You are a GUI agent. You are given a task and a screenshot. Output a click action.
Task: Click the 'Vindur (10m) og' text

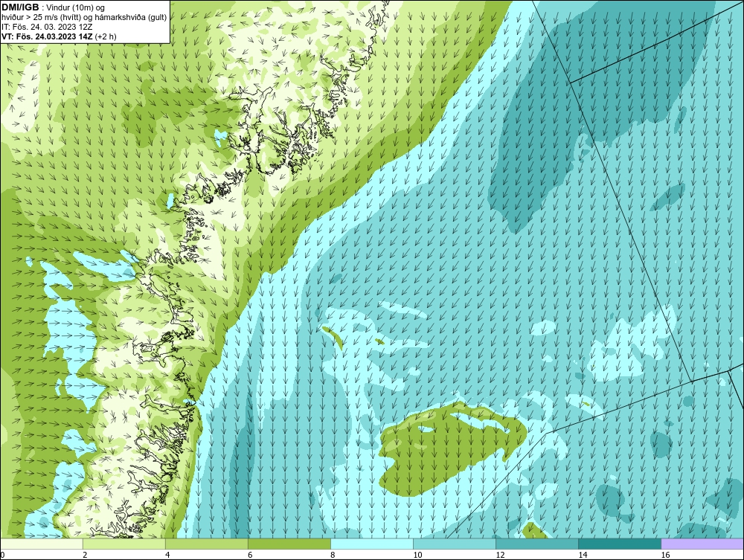point(77,8)
